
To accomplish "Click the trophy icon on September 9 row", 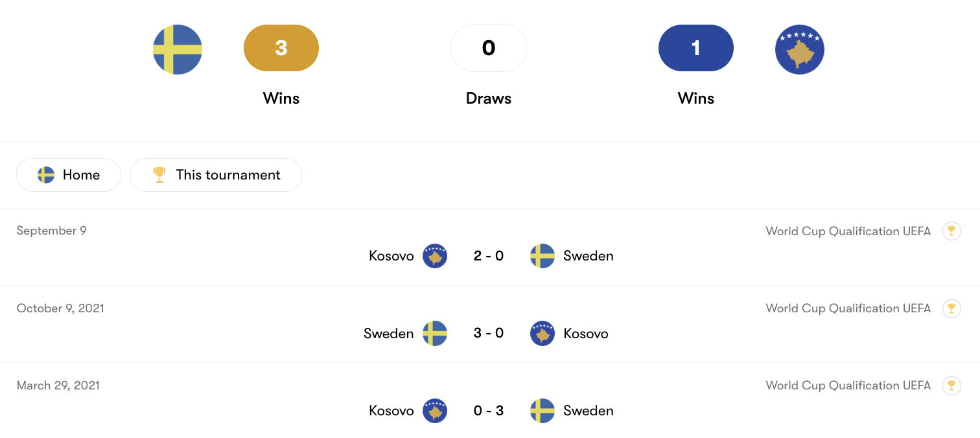I will point(951,231).
